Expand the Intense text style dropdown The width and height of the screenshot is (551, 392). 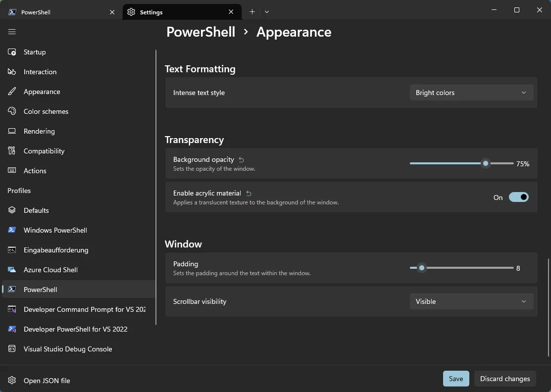(471, 93)
